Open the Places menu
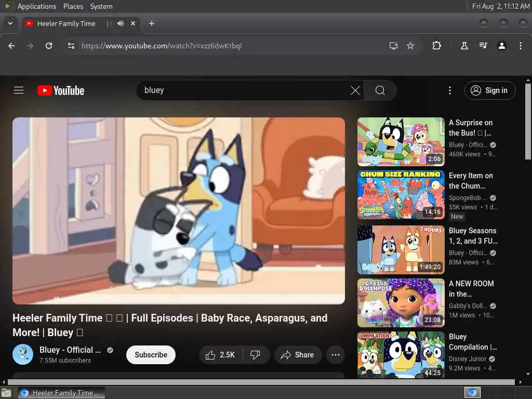The width and height of the screenshot is (532, 399). point(73,6)
